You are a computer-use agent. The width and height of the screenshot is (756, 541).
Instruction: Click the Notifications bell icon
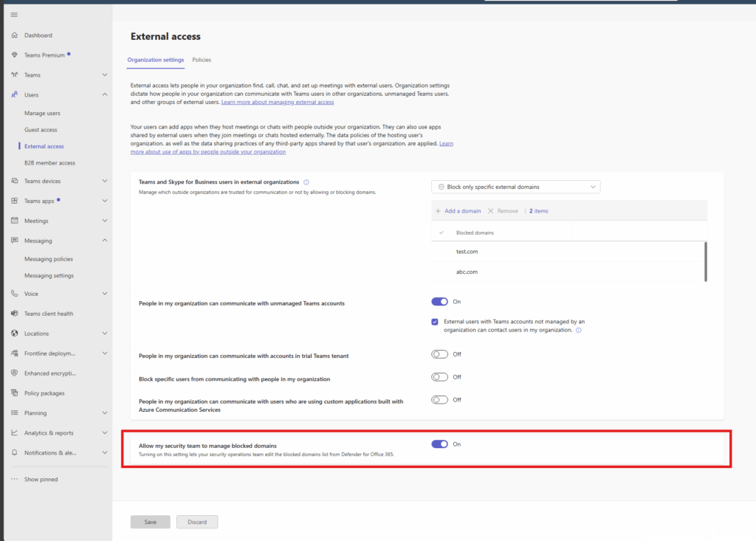click(15, 452)
